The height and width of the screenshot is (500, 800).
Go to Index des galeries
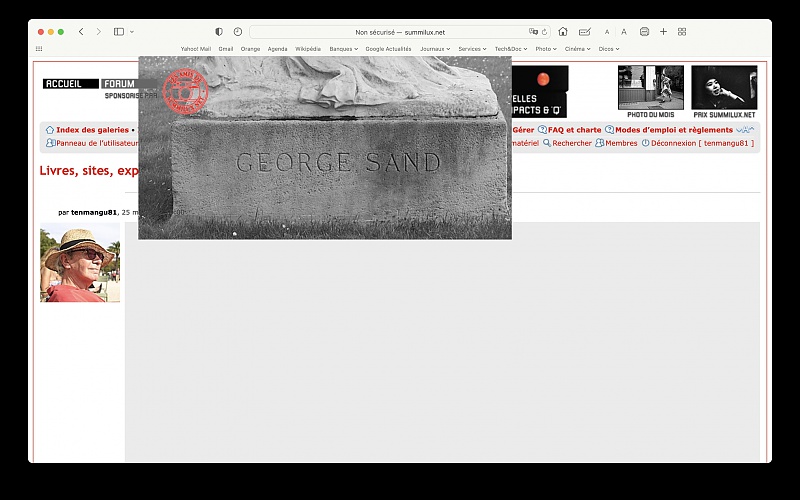[92, 130]
